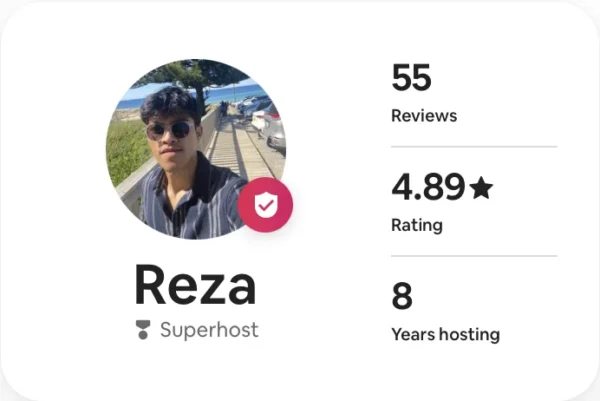Select the Years hosting label

click(x=445, y=334)
